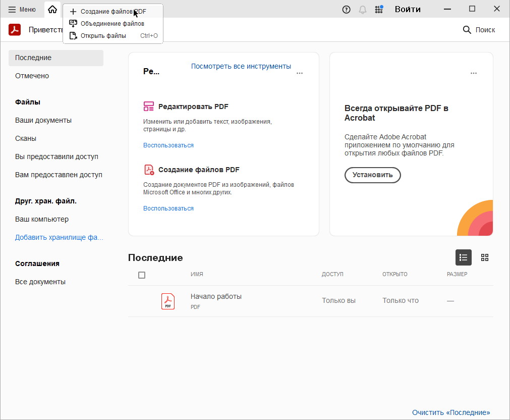Viewport: 510px width, 420px height.
Task: Open Поиск search
Action: (x=479, y=30)
